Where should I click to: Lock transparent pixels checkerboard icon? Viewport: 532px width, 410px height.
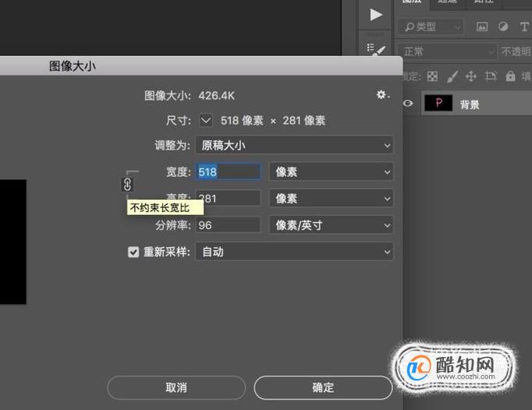tap(432, 76)
